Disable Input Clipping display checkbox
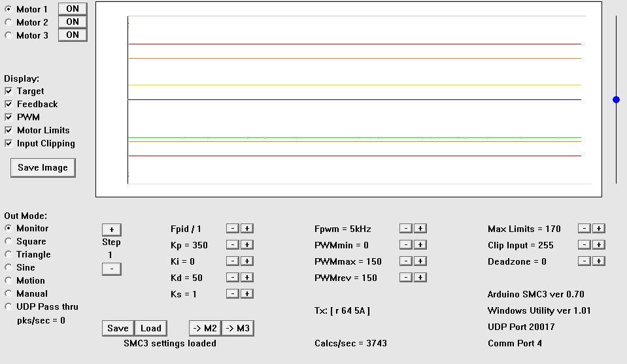627x364 pixels. click(9, 144)
